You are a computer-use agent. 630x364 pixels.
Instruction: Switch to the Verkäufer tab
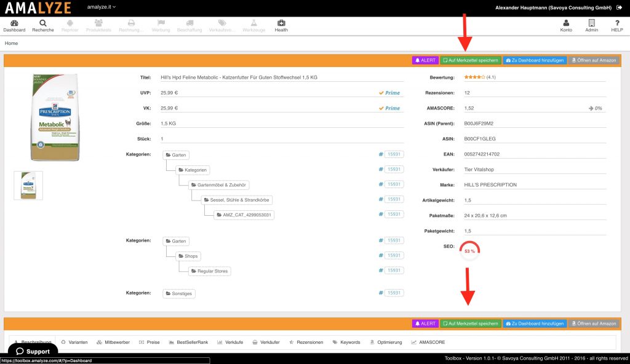click(266, 342)
